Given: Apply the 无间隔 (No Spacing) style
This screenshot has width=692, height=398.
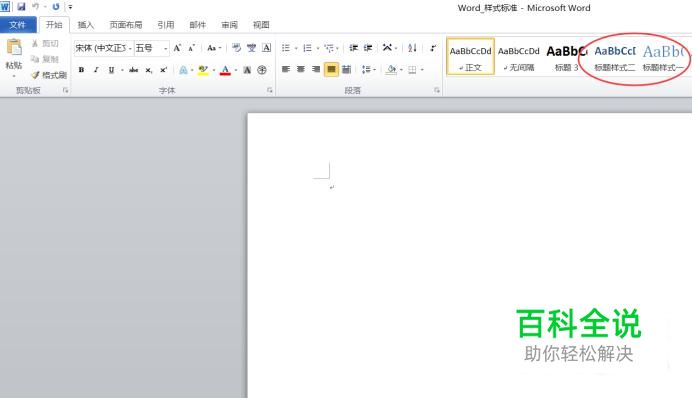Looking at the screenshot, I should [519, 57].
